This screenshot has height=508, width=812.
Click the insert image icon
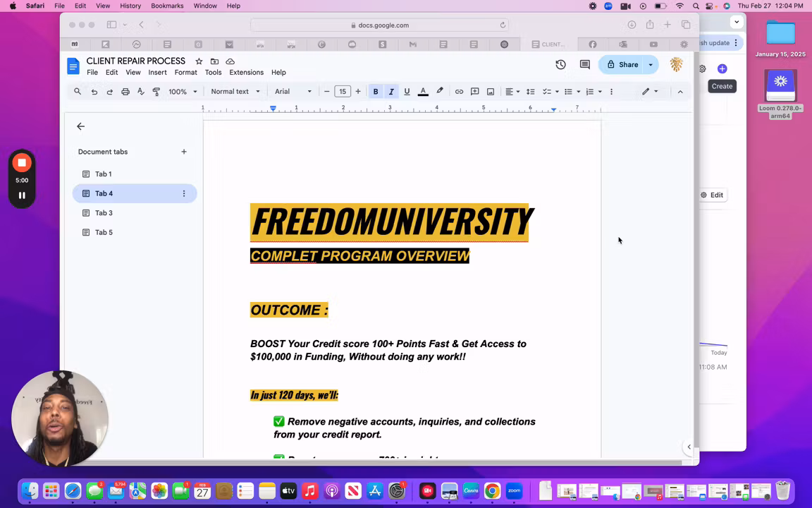pos(491,92)
